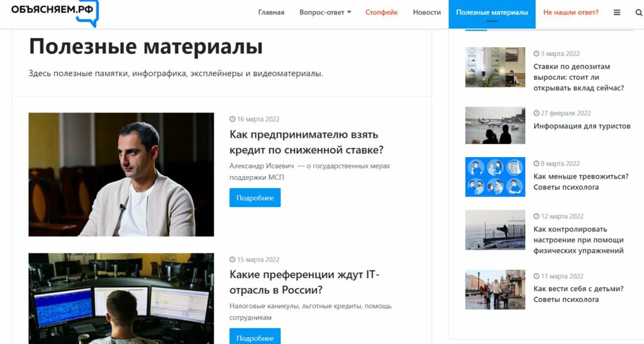
Task: Click clock icon beside 8 марта 2022
Action: [x=536, y=164]
